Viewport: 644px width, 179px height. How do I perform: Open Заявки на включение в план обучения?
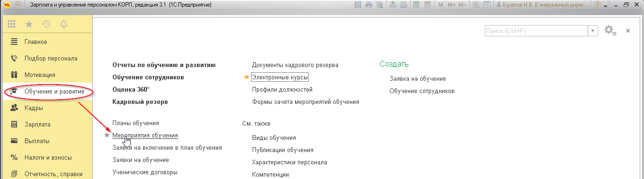pos(167,147)
